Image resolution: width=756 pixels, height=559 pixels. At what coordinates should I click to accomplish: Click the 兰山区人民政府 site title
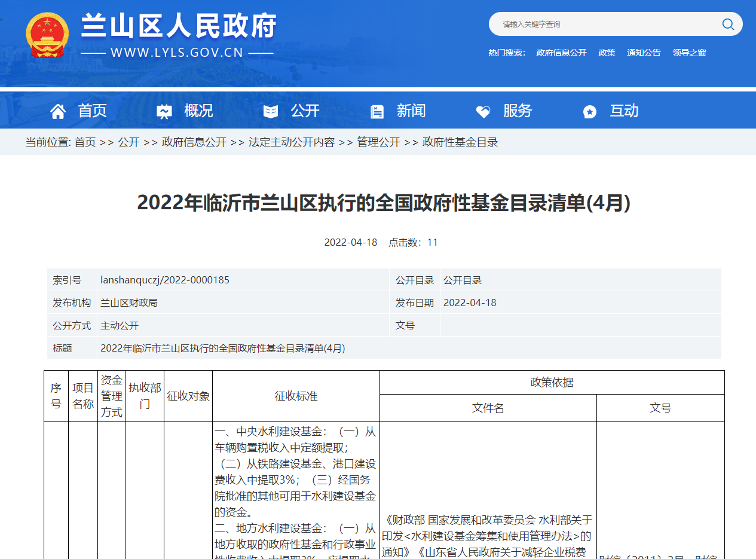tap(178, 26)
